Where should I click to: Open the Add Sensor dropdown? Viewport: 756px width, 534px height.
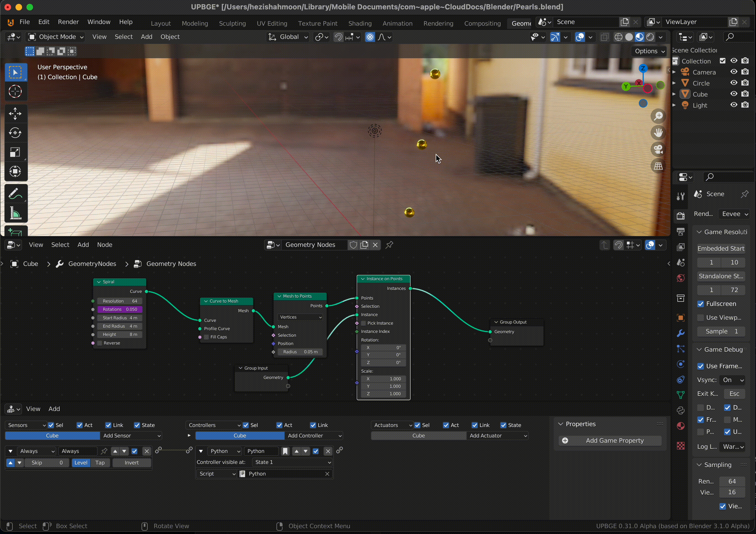point(131,436)
